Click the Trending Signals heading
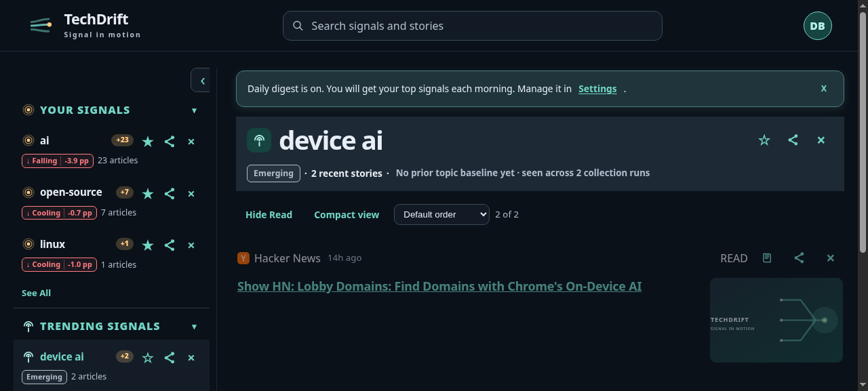This screenshot has height=391, width=868. 100,326
